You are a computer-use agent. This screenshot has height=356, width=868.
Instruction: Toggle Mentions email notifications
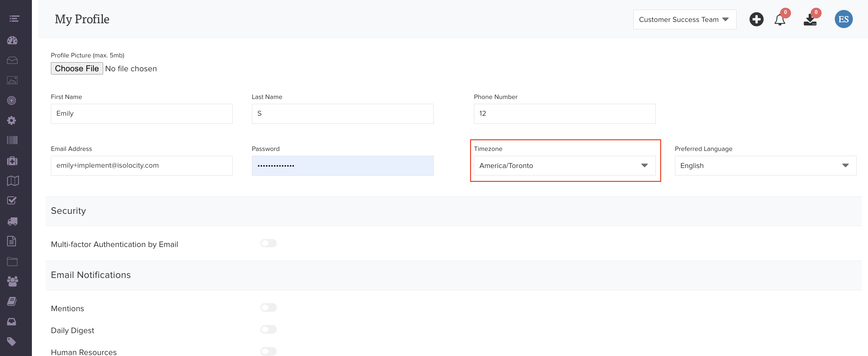click(268, 307)
